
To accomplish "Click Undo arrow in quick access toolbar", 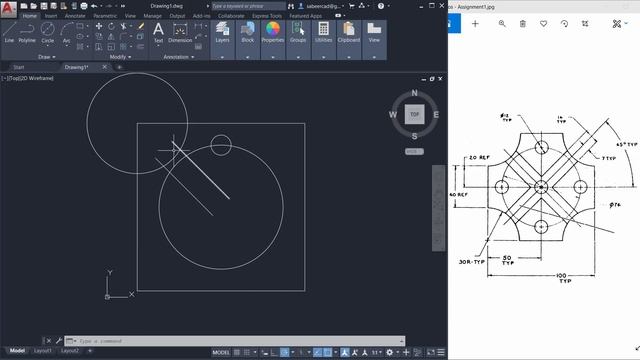I will pos(94,6).
